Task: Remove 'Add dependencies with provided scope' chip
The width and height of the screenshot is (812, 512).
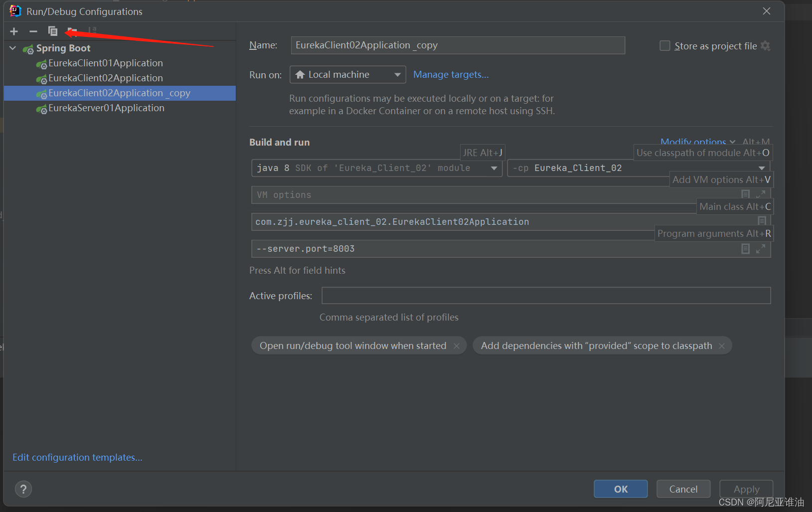Action: (x=722, y=345)
